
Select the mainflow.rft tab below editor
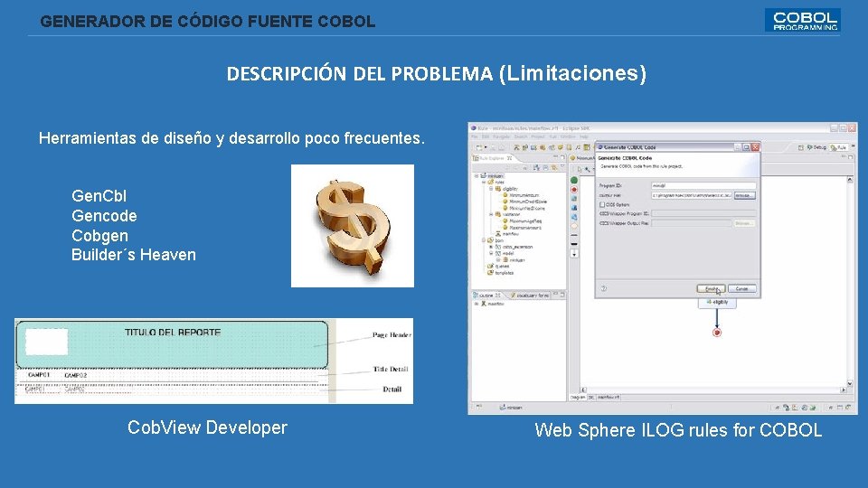(609, 398)
